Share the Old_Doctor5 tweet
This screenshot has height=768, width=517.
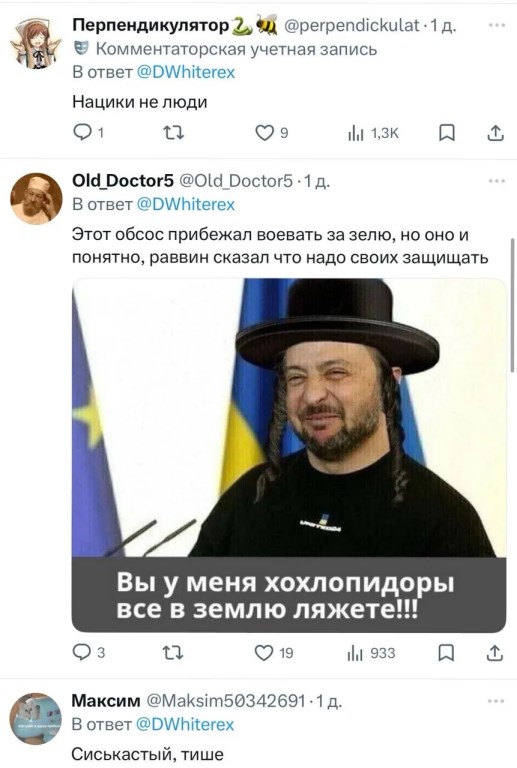click(x=495, y=652)
